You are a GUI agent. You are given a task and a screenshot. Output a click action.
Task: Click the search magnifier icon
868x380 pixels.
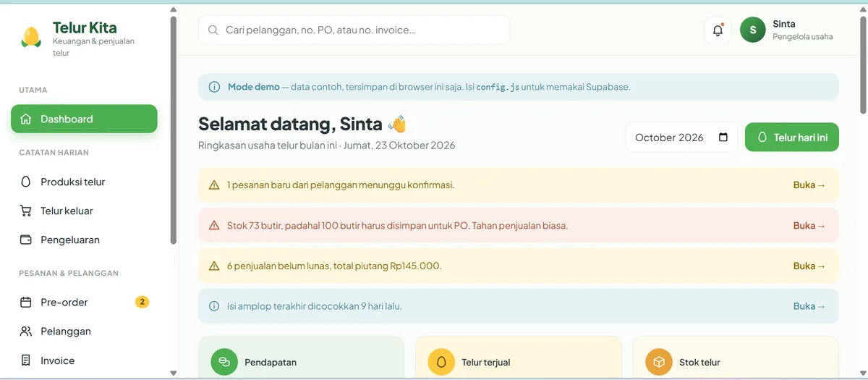click(x=213, y=30)
